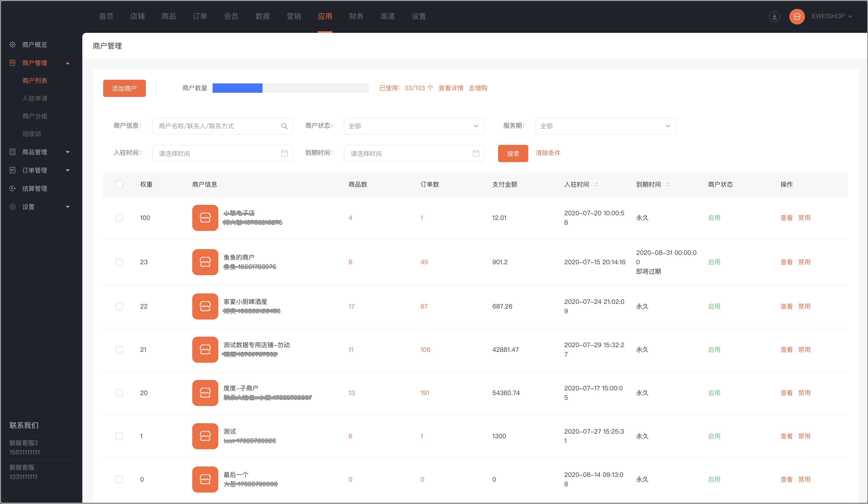Click the 结算管理 sidebar icon
This screenshot has height=504, width=868.
pyautogui.click(x=13, y=188)
